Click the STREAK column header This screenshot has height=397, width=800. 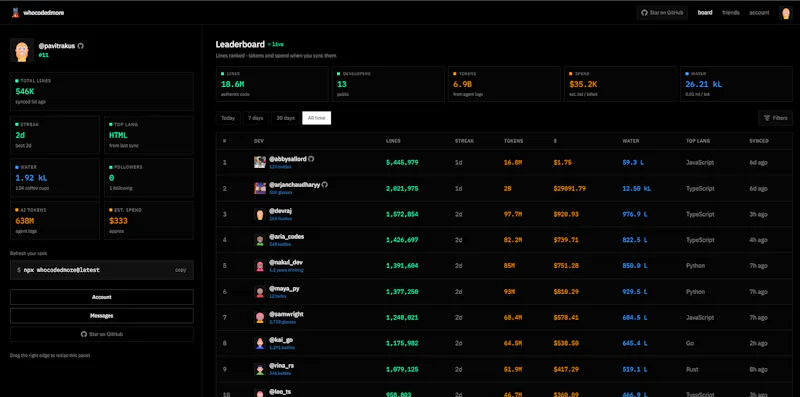(x=464, y=141)
